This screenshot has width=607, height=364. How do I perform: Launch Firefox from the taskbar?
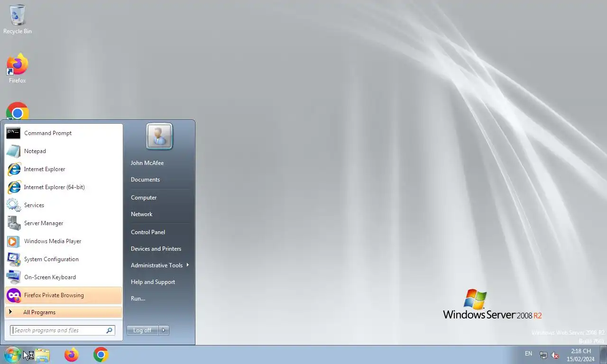point(72,355)
